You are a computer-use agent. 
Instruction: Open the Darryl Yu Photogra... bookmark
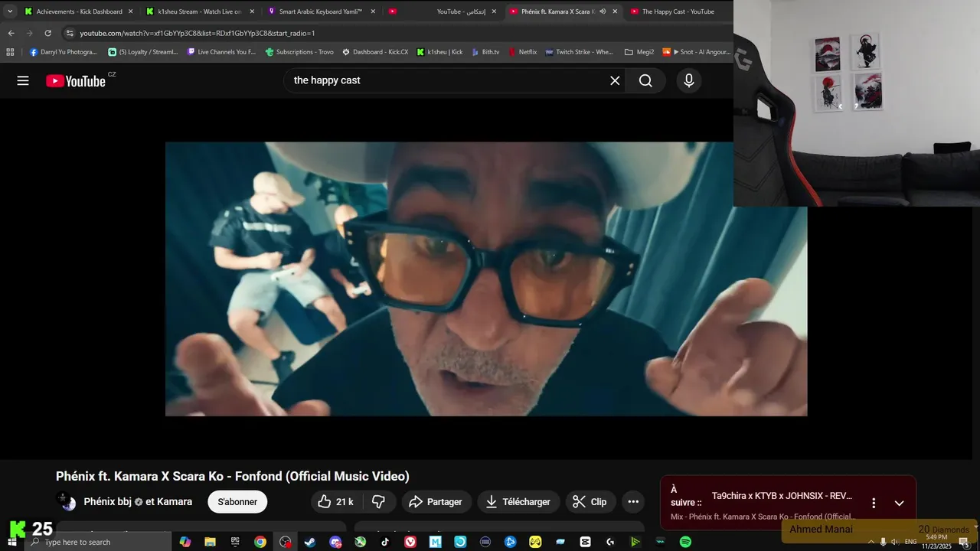click(63, 52)
